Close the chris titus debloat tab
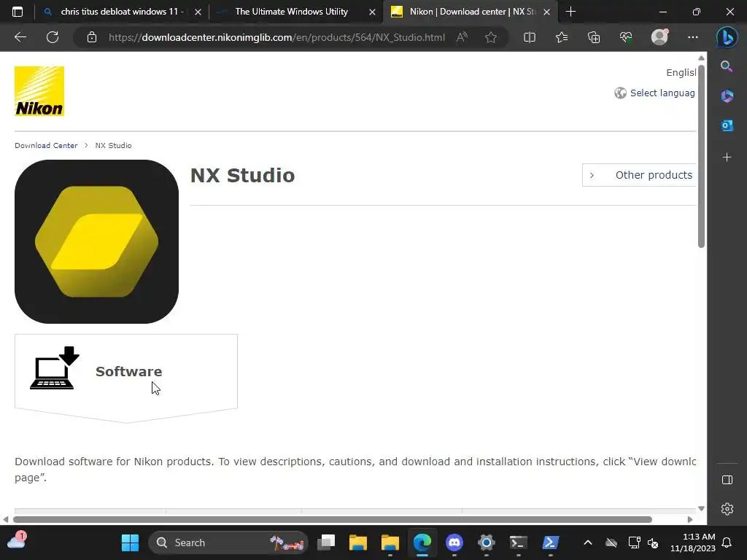 198,12
